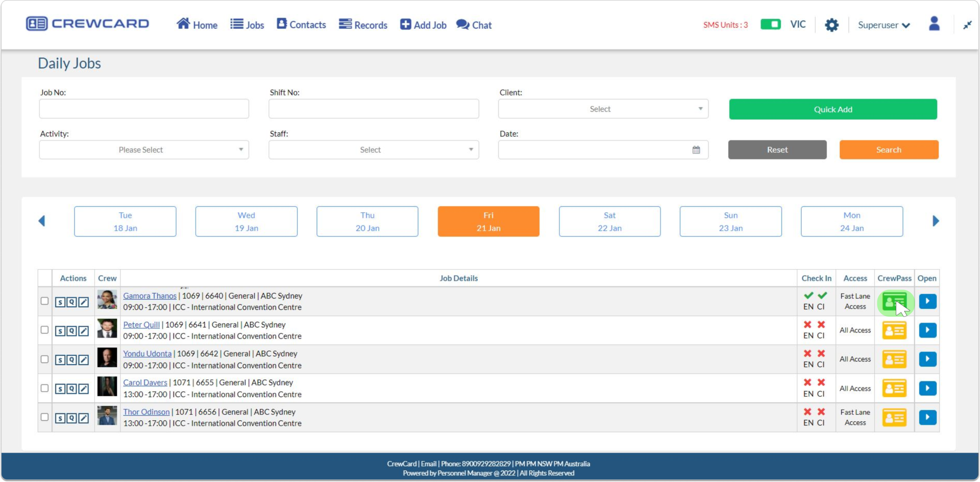Click the blue Open arrow for Thor Odinson

click(927, 418)
